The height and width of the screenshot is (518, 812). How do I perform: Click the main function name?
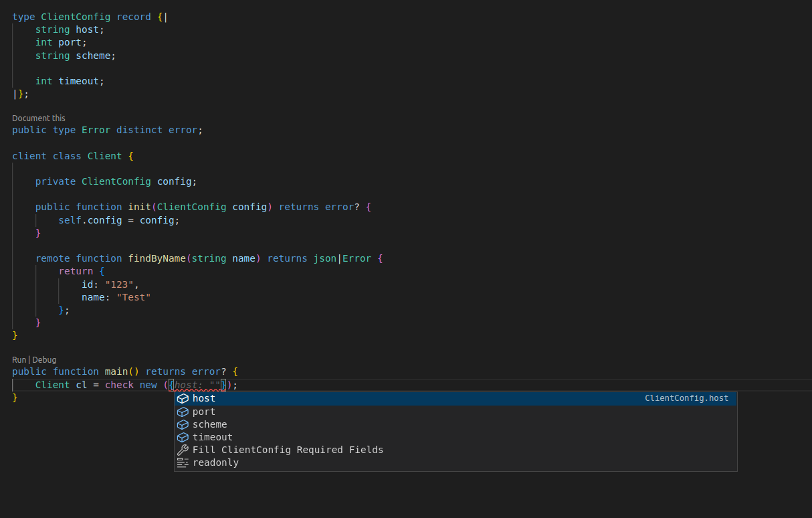(116, 371)
